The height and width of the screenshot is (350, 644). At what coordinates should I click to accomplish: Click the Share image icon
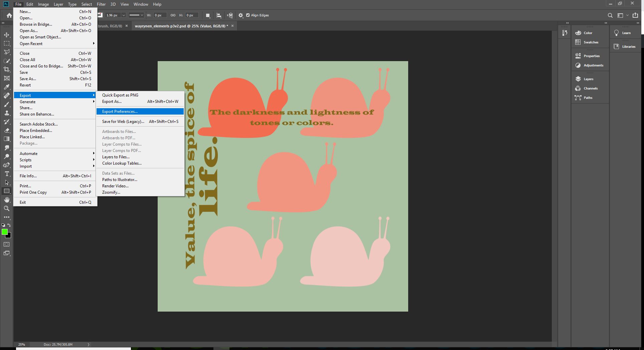point(635,15)
